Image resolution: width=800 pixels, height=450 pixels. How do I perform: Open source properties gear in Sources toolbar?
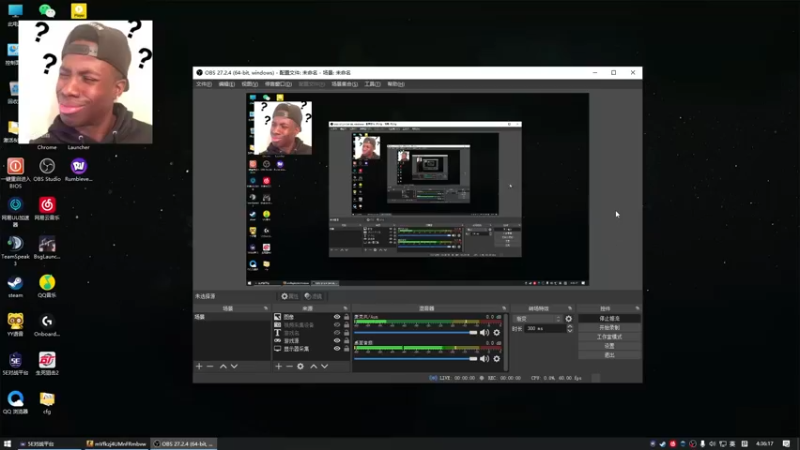point(301,366)
